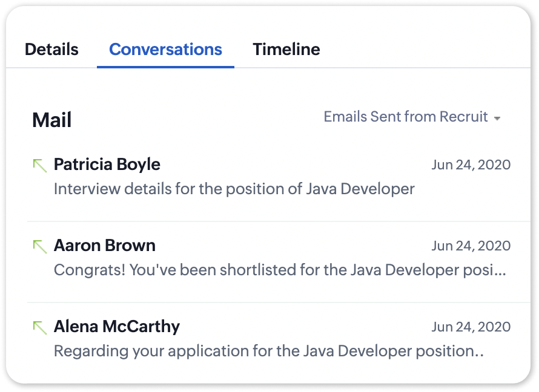The image size is (539, 392).
Task: Click the Mail section heading
Action: pyautogui.click(x=52, y=120)
